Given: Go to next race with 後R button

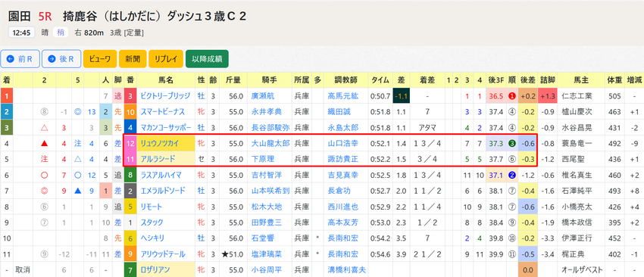Looking at the screenshot, I should 61,59.
